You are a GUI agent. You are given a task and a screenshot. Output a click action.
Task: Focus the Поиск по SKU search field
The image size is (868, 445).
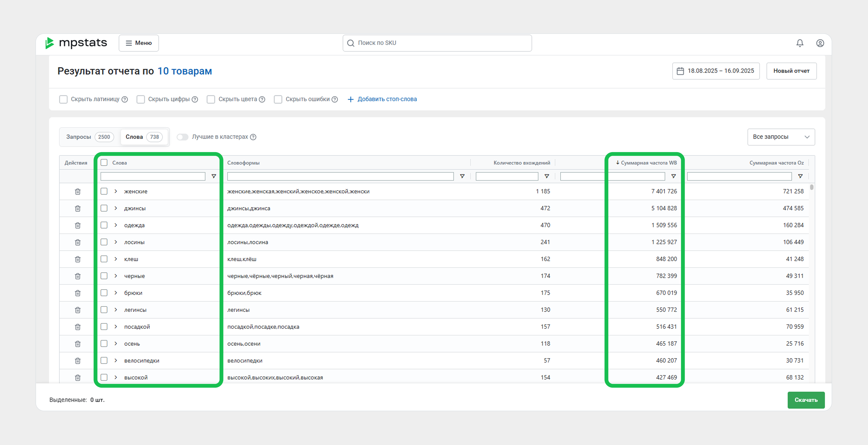tap(437, 43)
